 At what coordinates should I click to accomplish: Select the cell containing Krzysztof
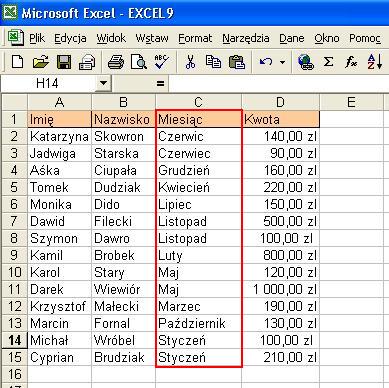click(59, 306)
